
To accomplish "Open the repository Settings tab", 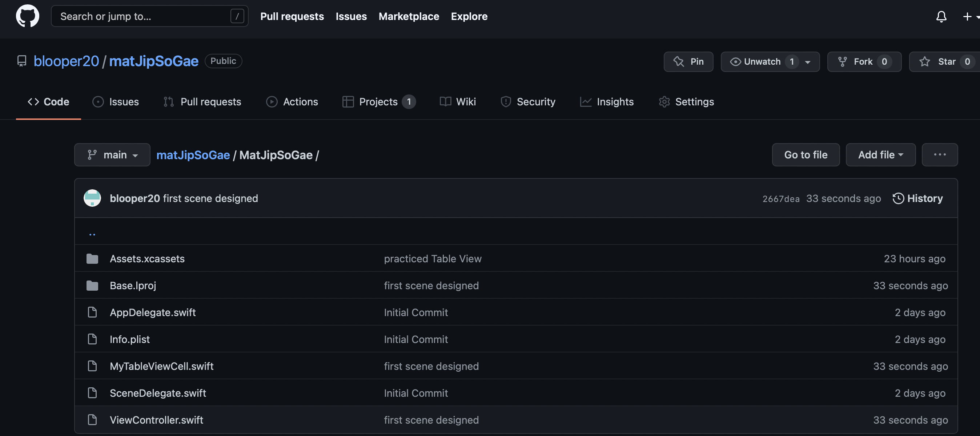I will pyautogui.click(x=686, y=102).
